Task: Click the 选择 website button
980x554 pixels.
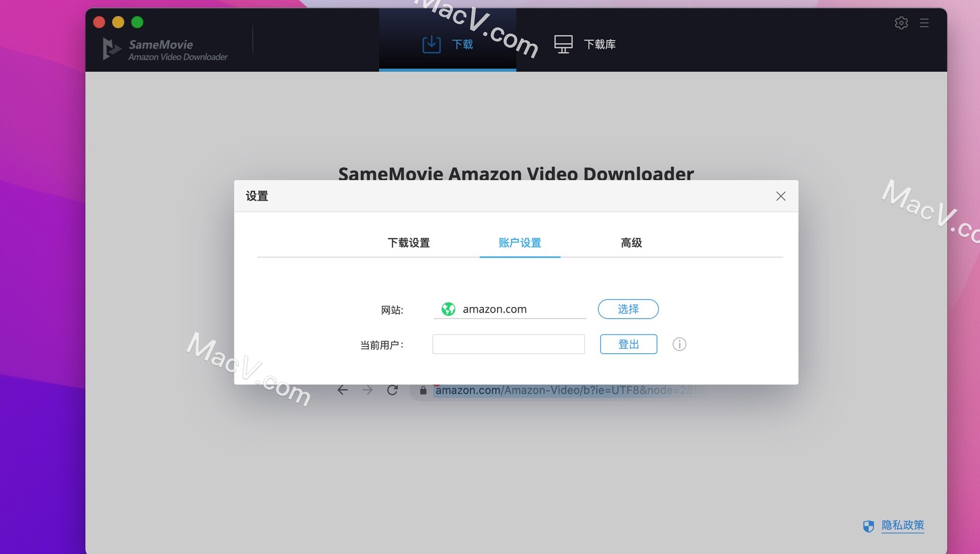Action: [x=628, y=309]
